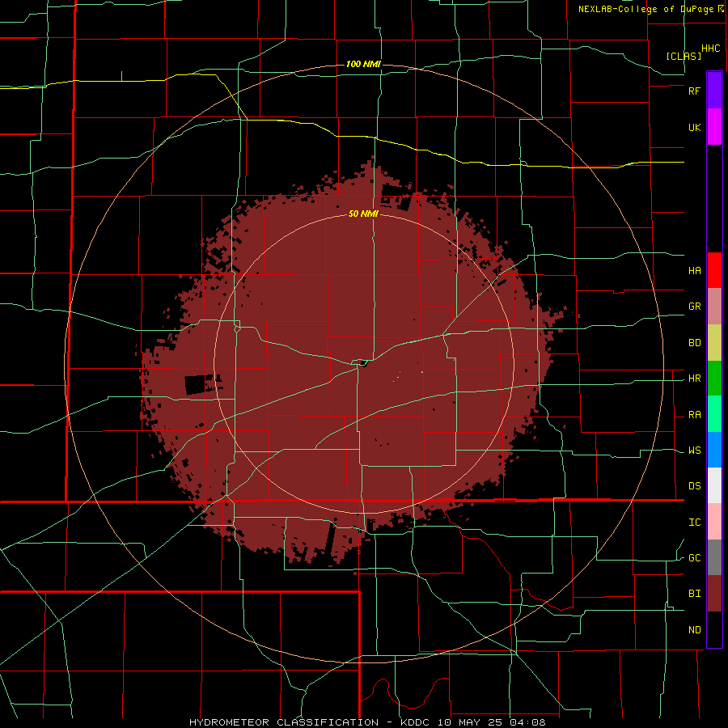Screen dimensions: 728x728
Task: Click the HR legend label
Action: tap(694, 379)
